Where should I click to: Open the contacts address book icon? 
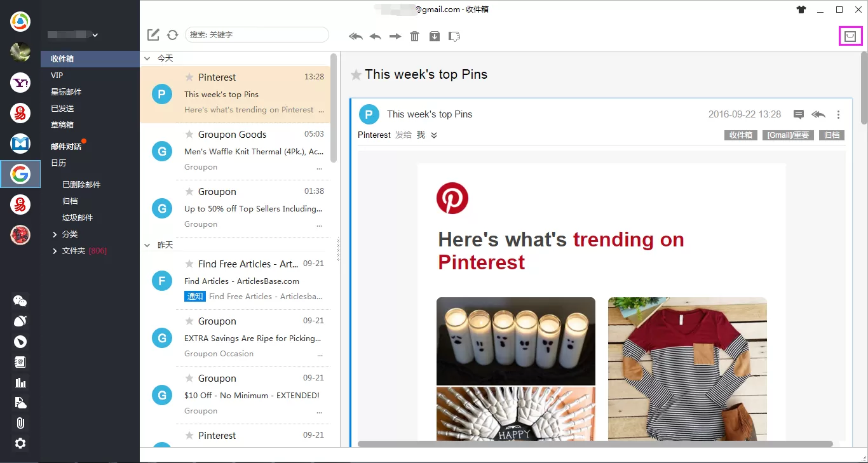(20, 362)
